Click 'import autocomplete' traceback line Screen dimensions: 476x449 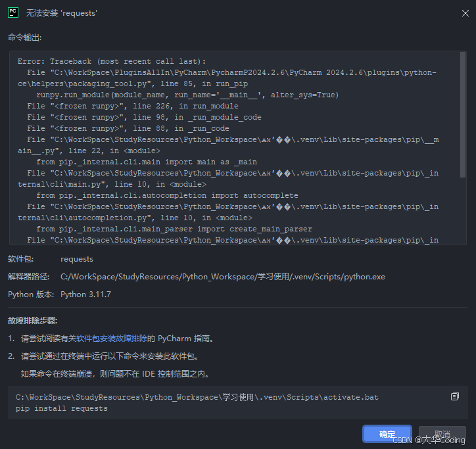tap(167, 195)
